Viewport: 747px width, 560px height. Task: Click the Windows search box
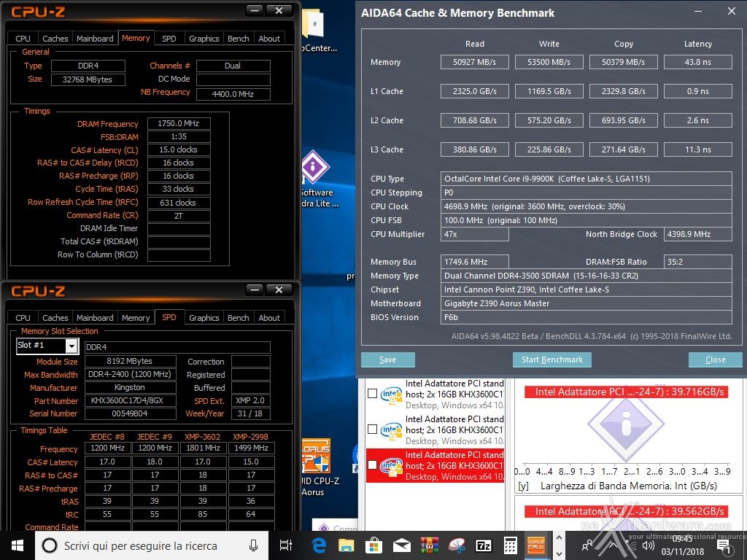(x=152, y=545)
